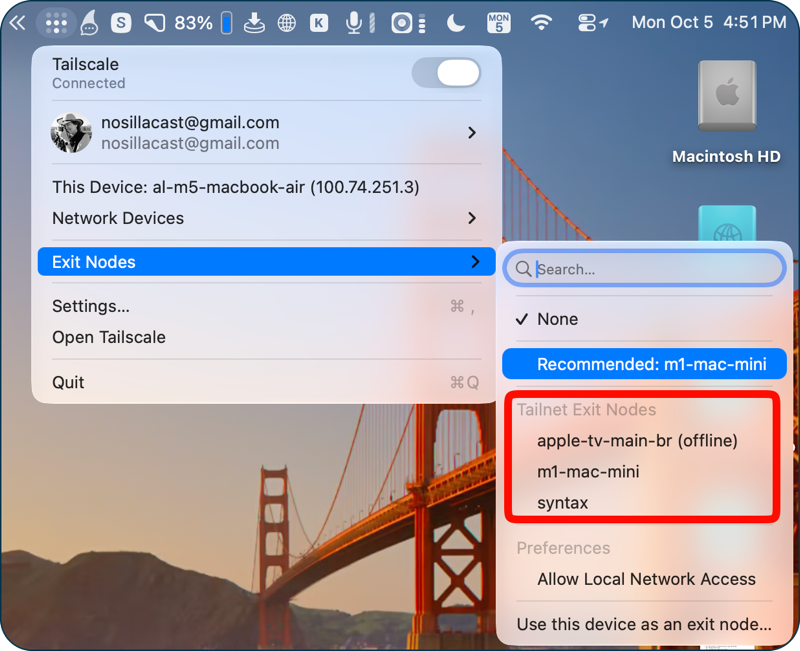This screenshot has width=800, height=651.
Task: Focus the exit node Search field
Action: pyautogui.click(x=644, y=269)
